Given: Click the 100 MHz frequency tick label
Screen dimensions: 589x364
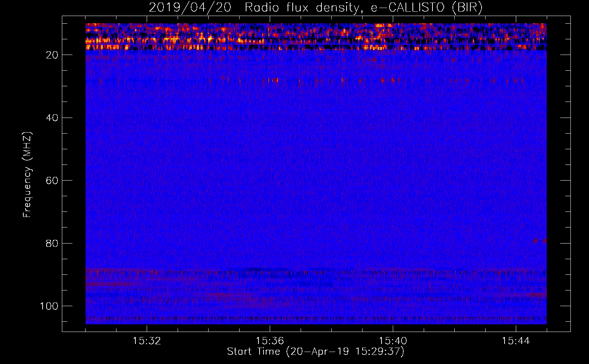Looking at the screenshot, I should [49, 306].
